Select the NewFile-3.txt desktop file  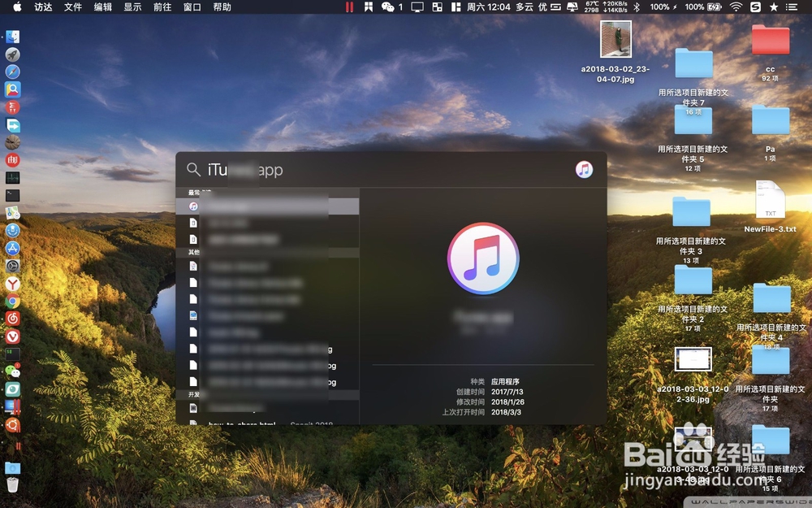pyautogui.click(x=770, y=200)
